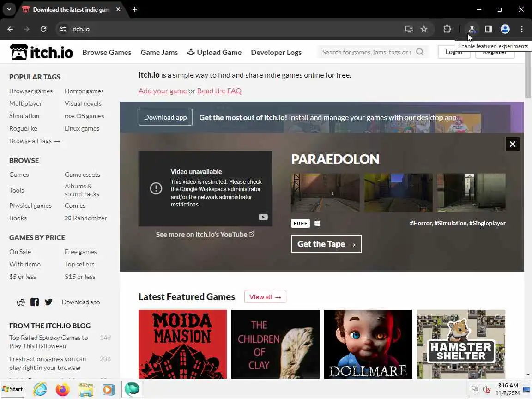Open a new browser tab
The height and width of the screenshot is (399, 532).
point(135,9)
